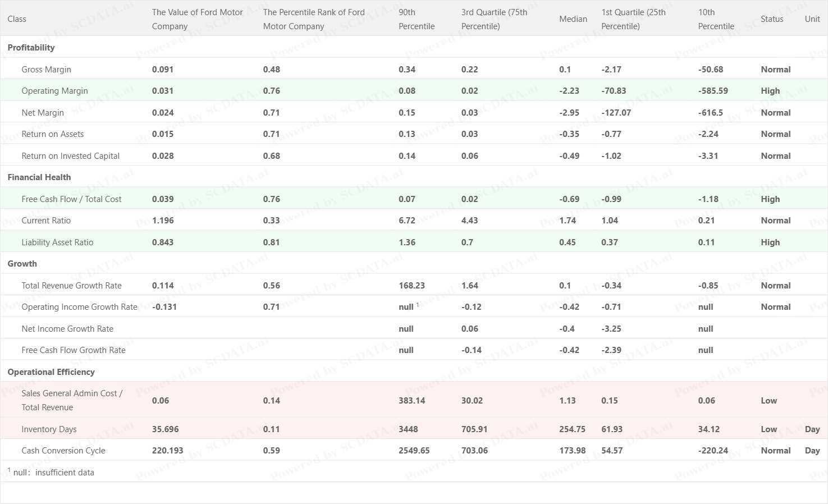
Task: Click the Return on Invested Capital label
Action: [x=70, y=156]
